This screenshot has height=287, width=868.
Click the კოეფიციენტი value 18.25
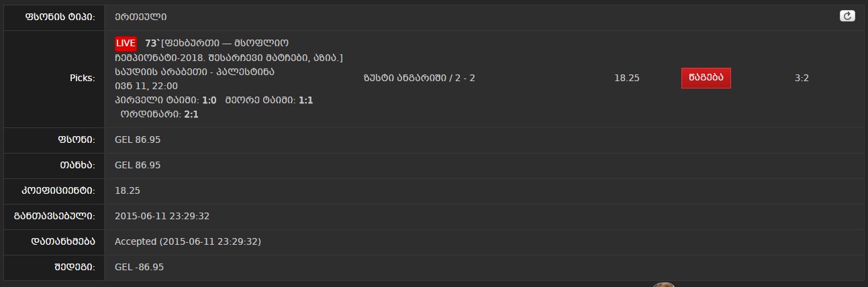(x=128, y=190)
